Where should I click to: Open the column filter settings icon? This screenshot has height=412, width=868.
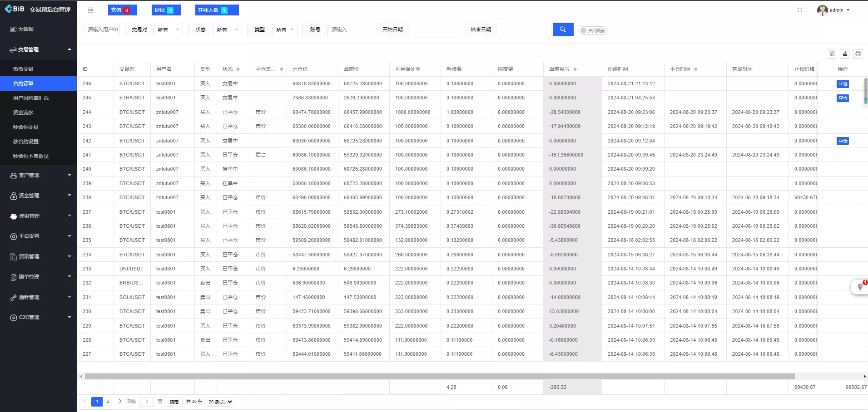click(x=832, y=54)
